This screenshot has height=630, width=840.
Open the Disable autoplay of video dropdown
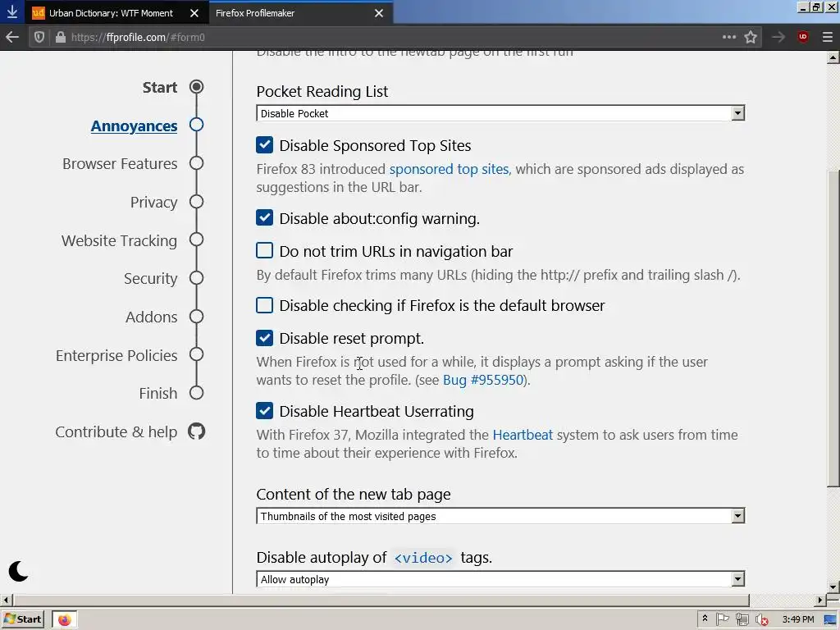click(500, 579)
